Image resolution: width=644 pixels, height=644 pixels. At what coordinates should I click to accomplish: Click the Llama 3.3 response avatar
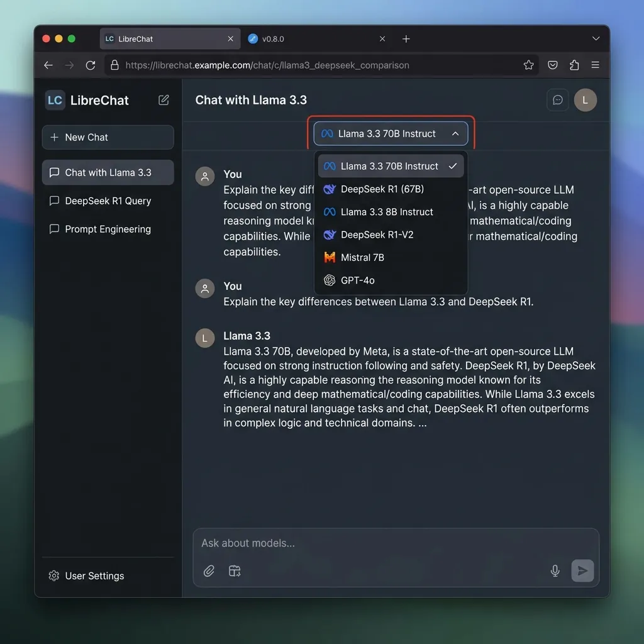pos(205,338)
